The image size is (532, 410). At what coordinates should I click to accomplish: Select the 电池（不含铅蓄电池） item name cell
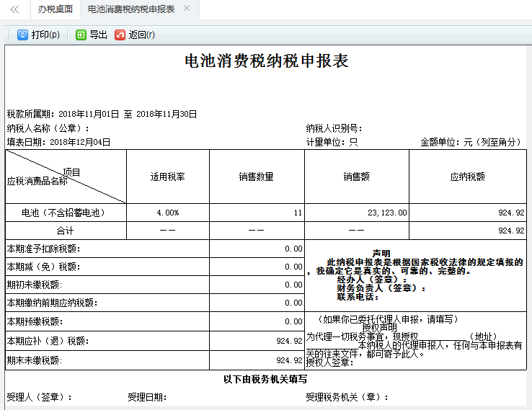[x=66, y=213]
